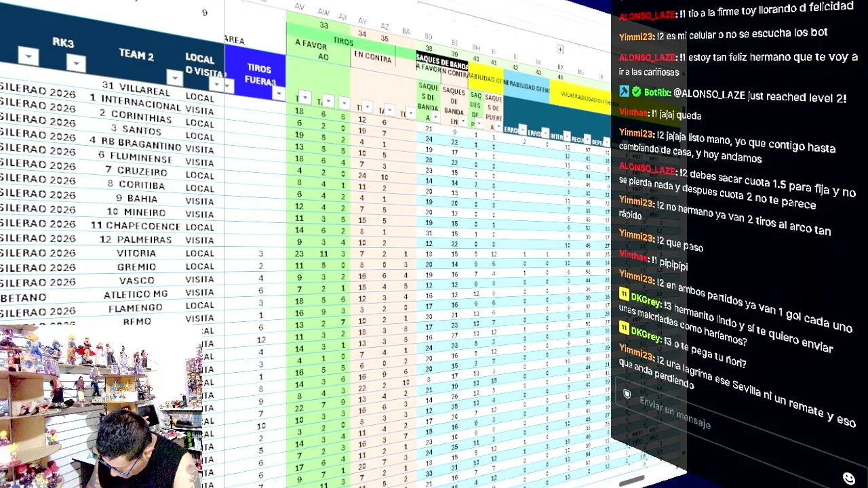This screenshot has width=868, height=488.
Task: Open the SAQUES DE BANDA EN filter dropdown
Action: (x=463, y=121)
